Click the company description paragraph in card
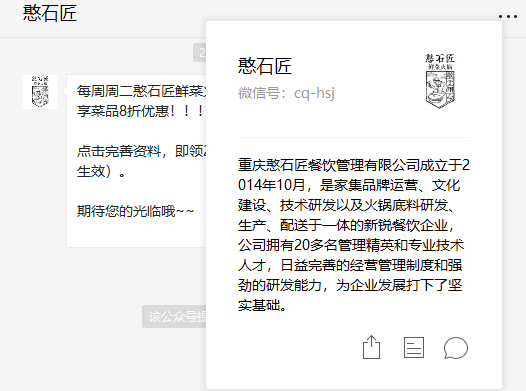The image size is (526, 391). (x=354, y=235)
